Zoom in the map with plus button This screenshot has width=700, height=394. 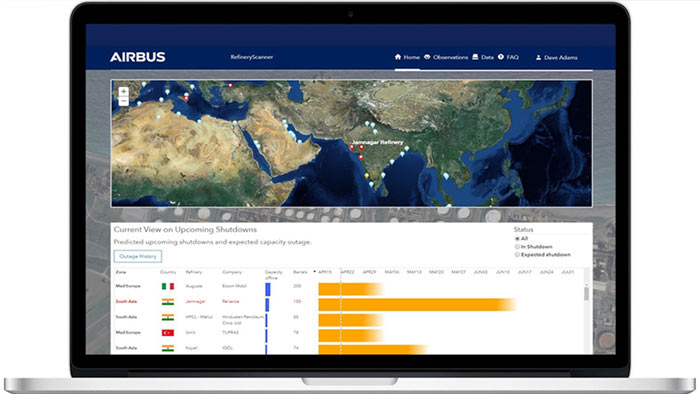(x=124, y=91)
